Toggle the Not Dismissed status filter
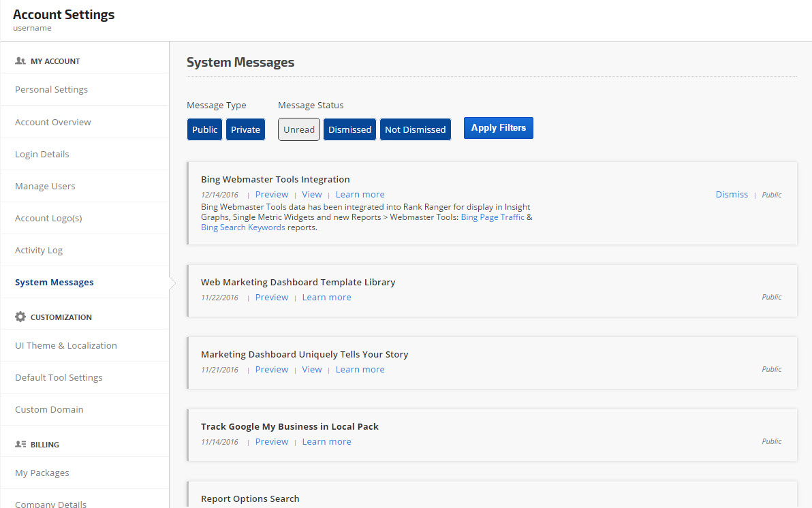Screen dimensions: 812x508 [415, 129]
